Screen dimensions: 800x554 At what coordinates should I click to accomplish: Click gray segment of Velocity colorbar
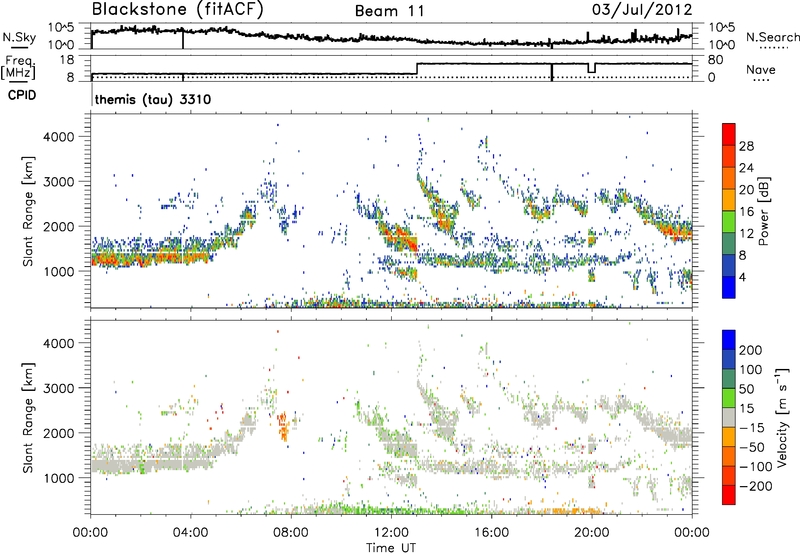click(x=729, y=418)
